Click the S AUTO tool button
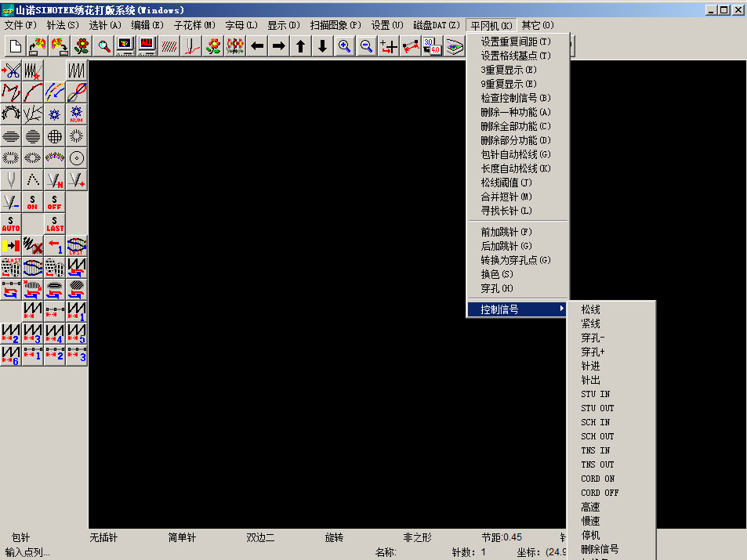Viewport: 747px width, 560px height. [x=11, y=224]
